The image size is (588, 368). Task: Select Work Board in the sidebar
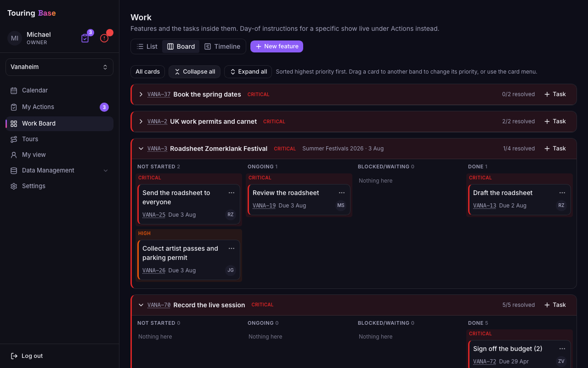pos(59,124)
